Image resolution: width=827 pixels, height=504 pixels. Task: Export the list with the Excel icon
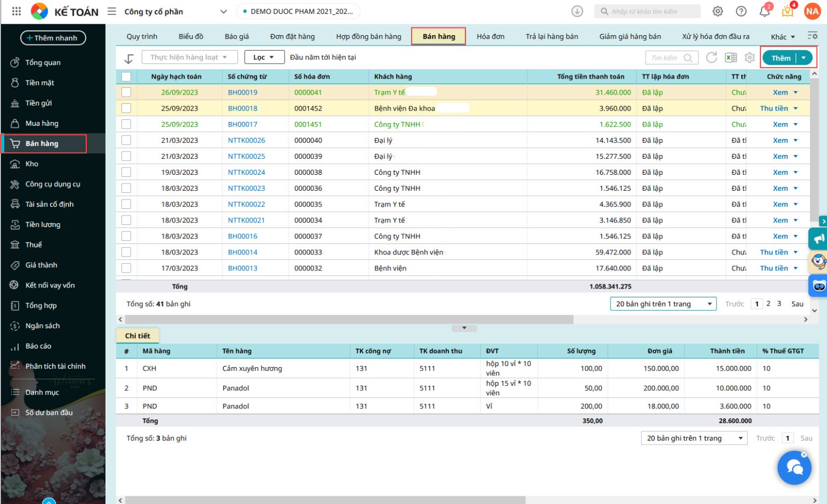[x=731, y=57]
